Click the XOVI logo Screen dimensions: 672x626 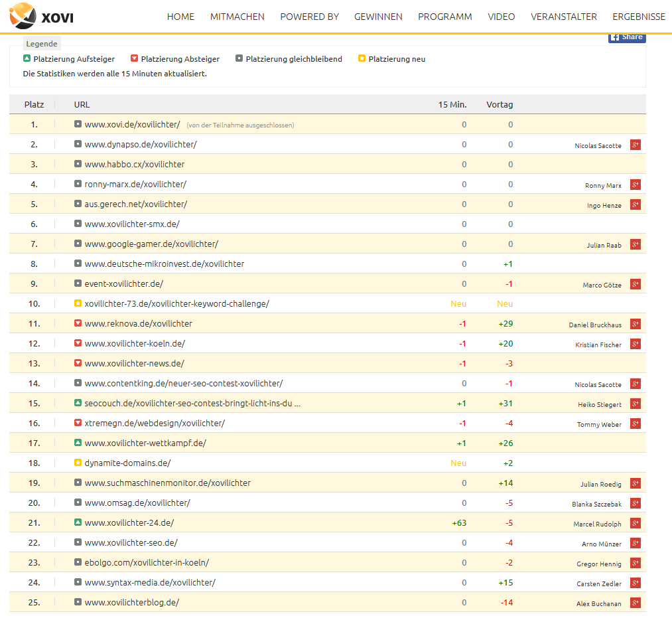pyautogui.click(x=42, y=17)
